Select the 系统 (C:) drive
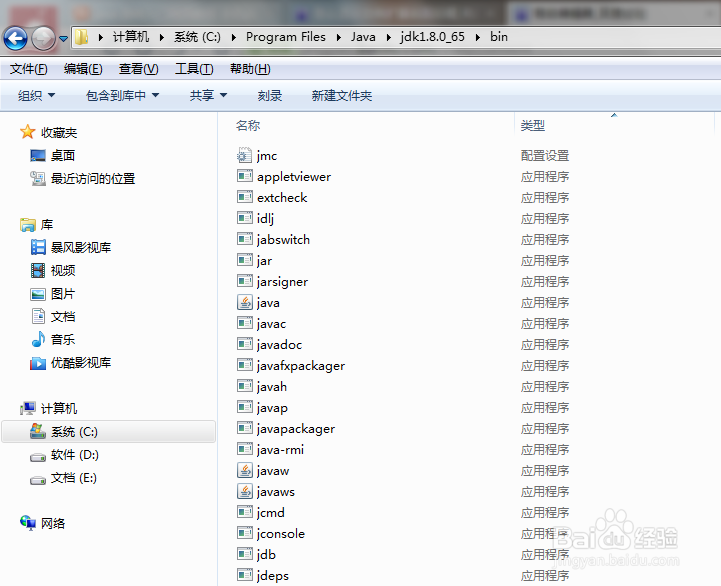 109,431
